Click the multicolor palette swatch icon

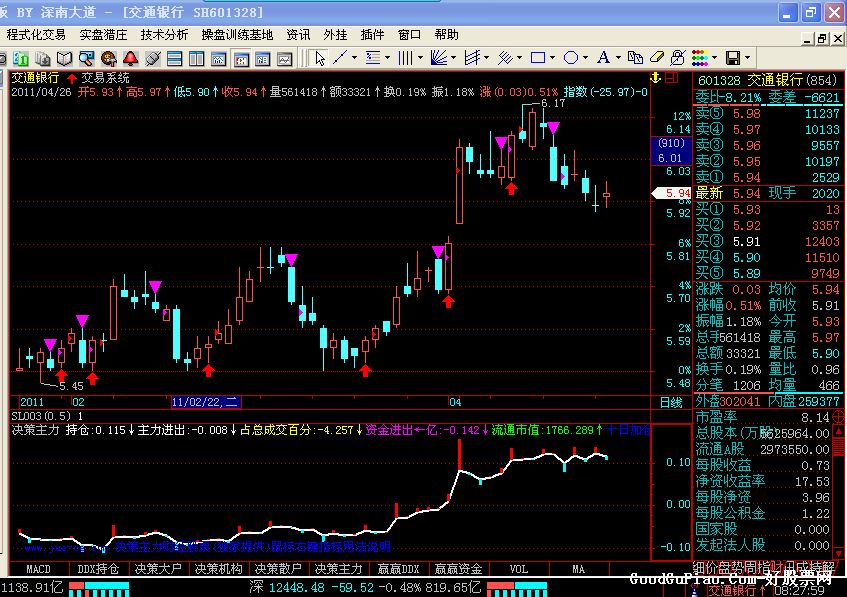pos(702,58)
